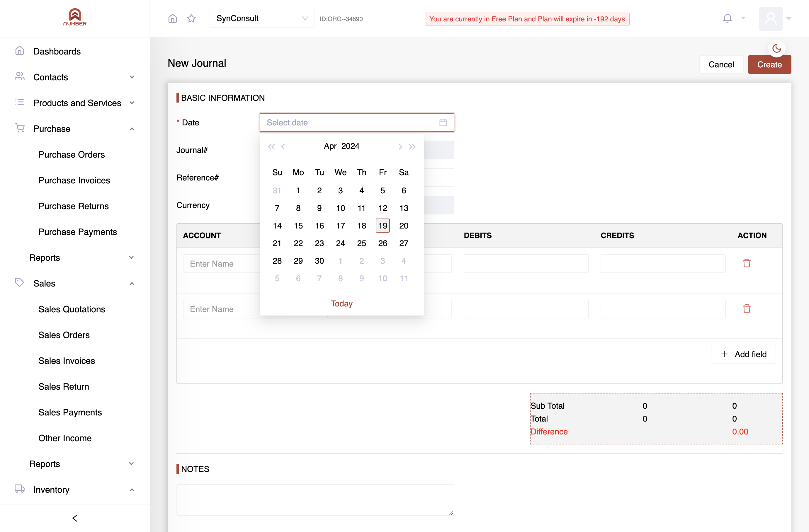Collapse the Sales menu

[x=75, y=283]
